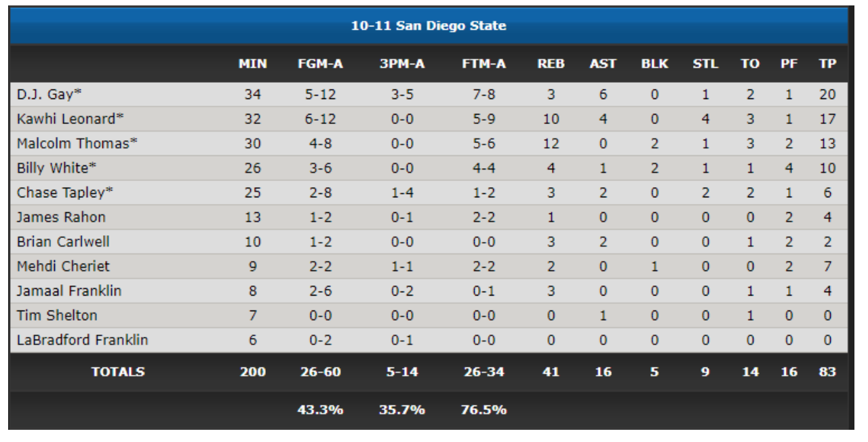Open Kawhi Leonard player name

click(71, 119)
